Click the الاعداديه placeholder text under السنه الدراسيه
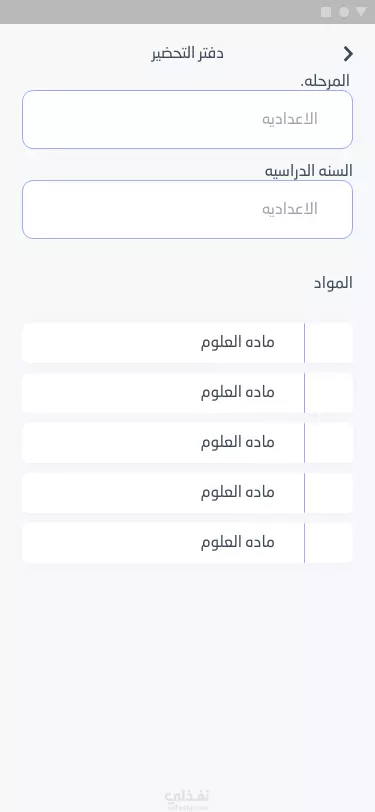This screenshot has width=375, height=812. click(290, 209)
